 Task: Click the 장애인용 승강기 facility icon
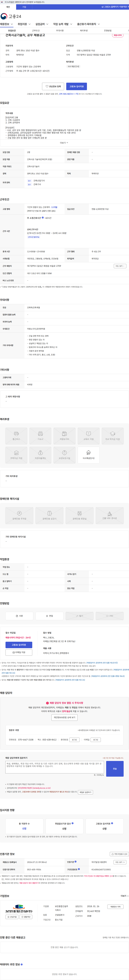coord(50,516)
